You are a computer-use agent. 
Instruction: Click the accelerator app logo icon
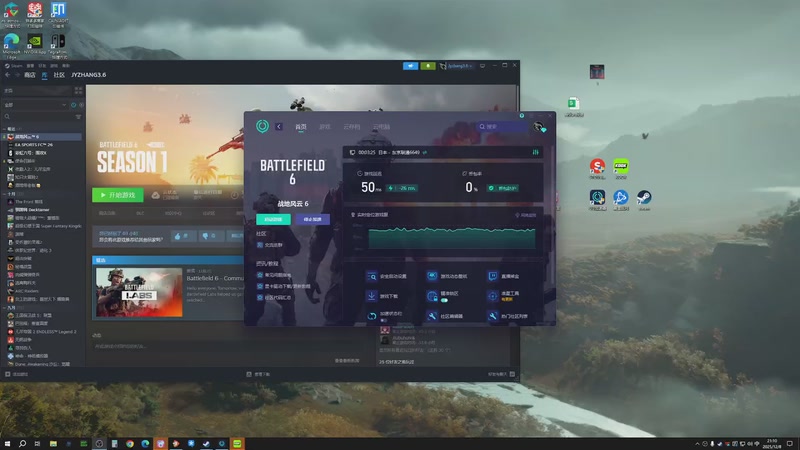(x=262, y=126)
